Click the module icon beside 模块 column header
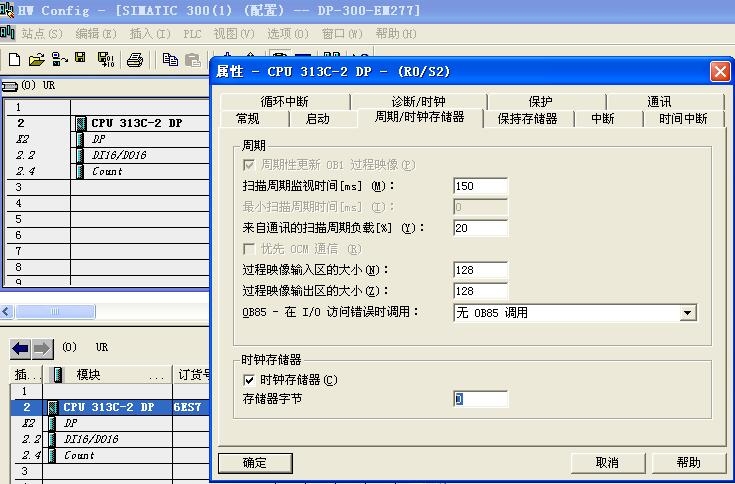The height and width of the screenshot is (484, 735). pyautogui.click(x=58, y=374)
